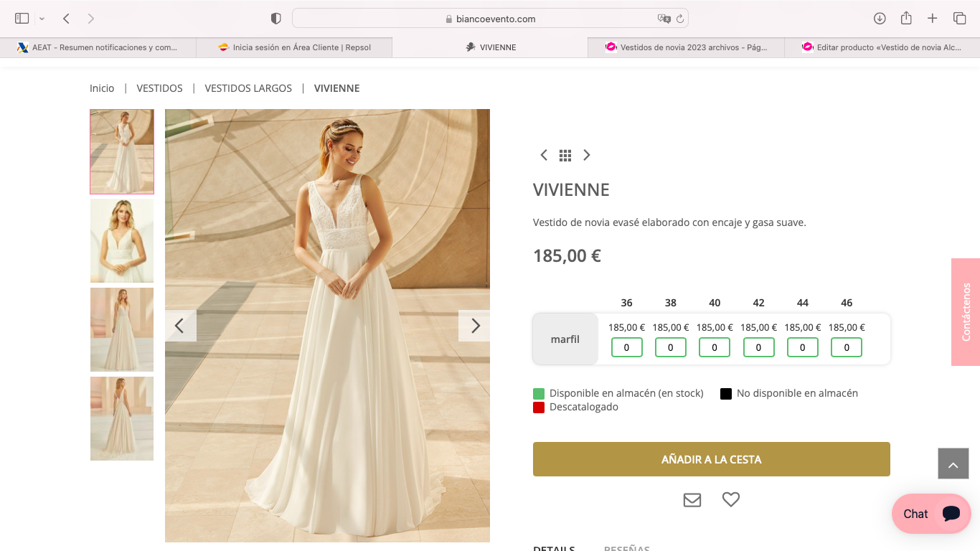980x551 pixels.
Task: Click the envelope email inquiry icon
Action: [x=692, y=500]
